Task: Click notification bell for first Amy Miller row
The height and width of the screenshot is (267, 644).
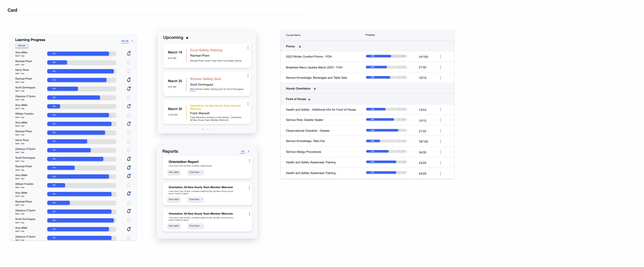Action: [x=128, y=54]
